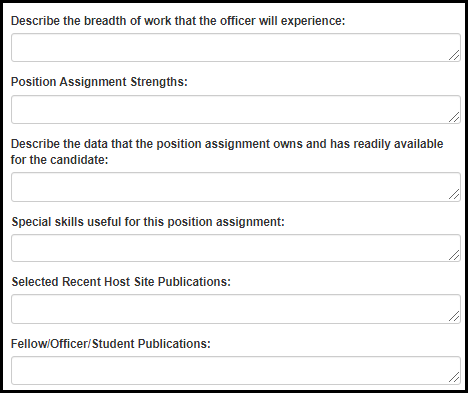Click the text 'officer will experience:' in first label
The image size is (468, 393).
(x=283, y=21)
